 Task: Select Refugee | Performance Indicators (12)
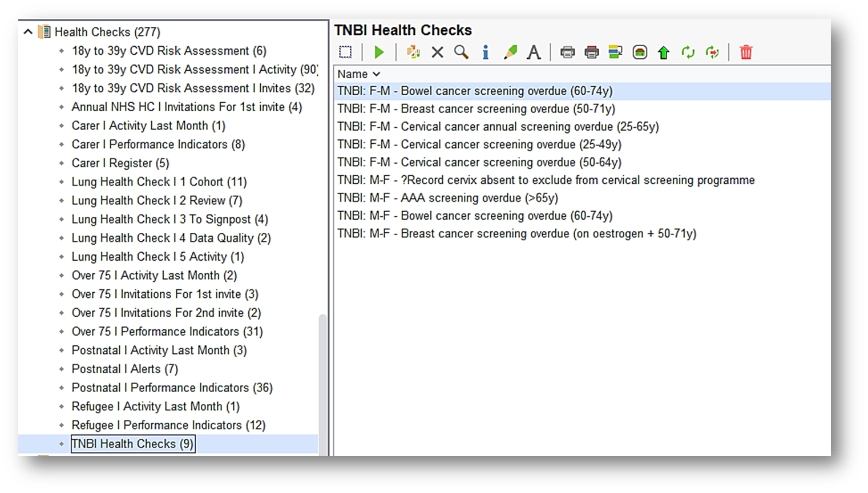pyautogui.click(x=168, y=426)
